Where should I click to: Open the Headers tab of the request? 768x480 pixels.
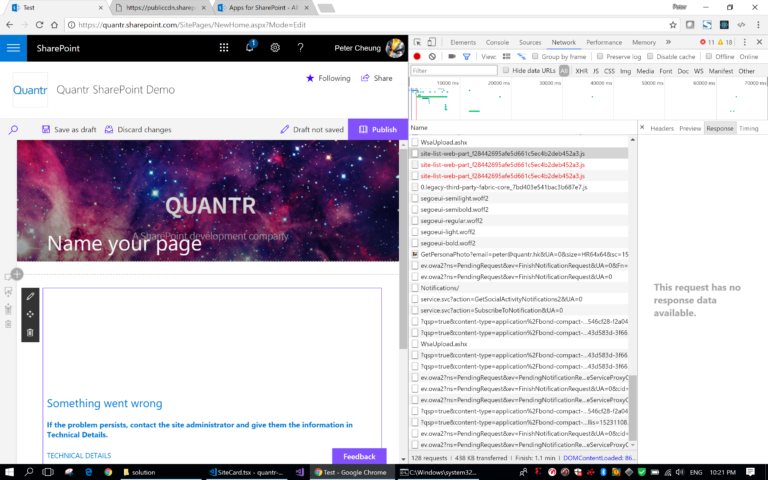tap(662, 128)
